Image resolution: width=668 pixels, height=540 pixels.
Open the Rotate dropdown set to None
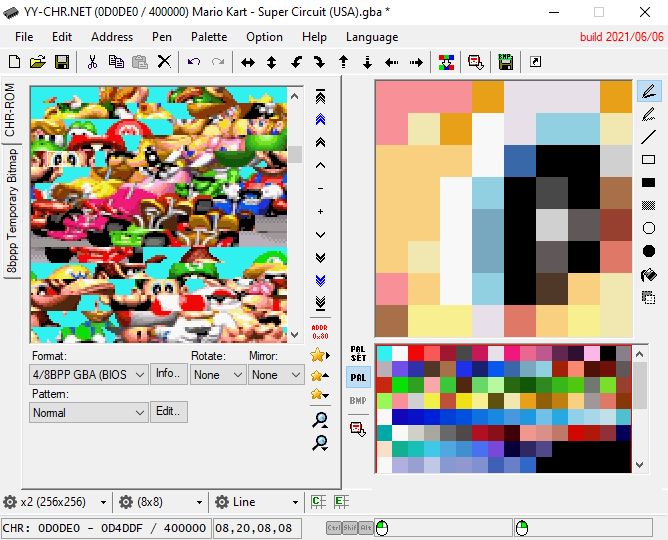point(218,375)
